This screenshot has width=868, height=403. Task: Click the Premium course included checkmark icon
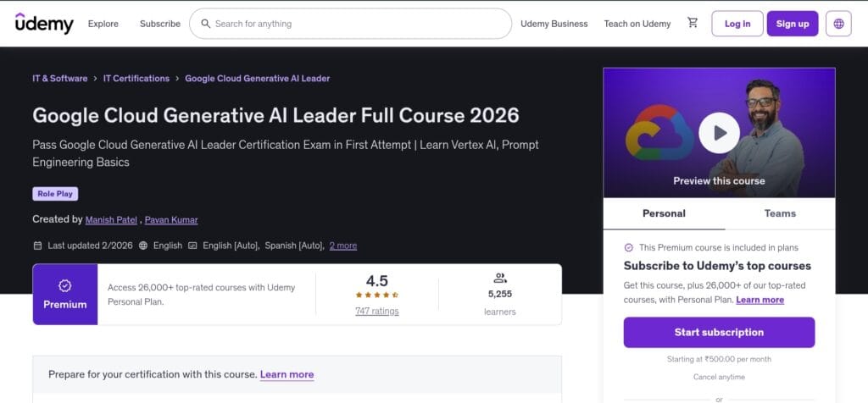coord(628,248)
